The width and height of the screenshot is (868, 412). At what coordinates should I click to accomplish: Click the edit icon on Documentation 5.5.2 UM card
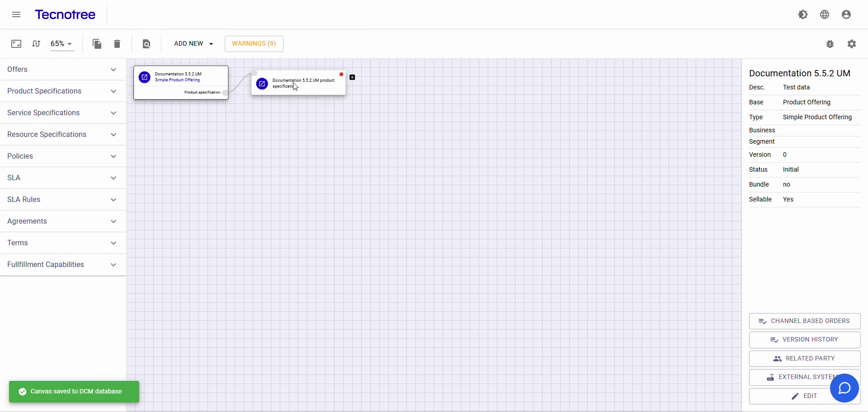[145, 78]
